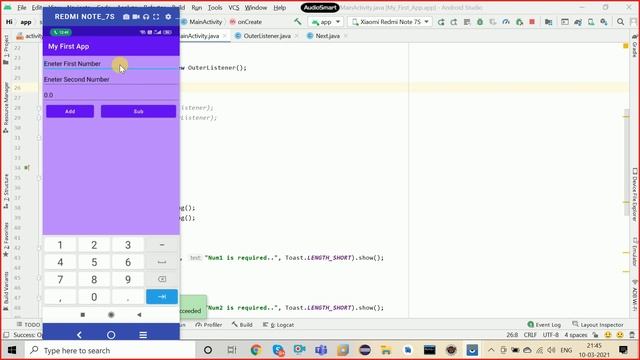Open the Window menu

click(256, 7)
